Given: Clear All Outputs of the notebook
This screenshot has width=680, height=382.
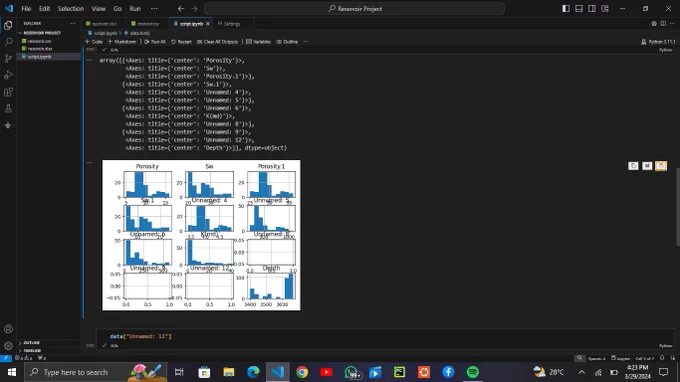Looking at the screenshot, I should [217, 42].
